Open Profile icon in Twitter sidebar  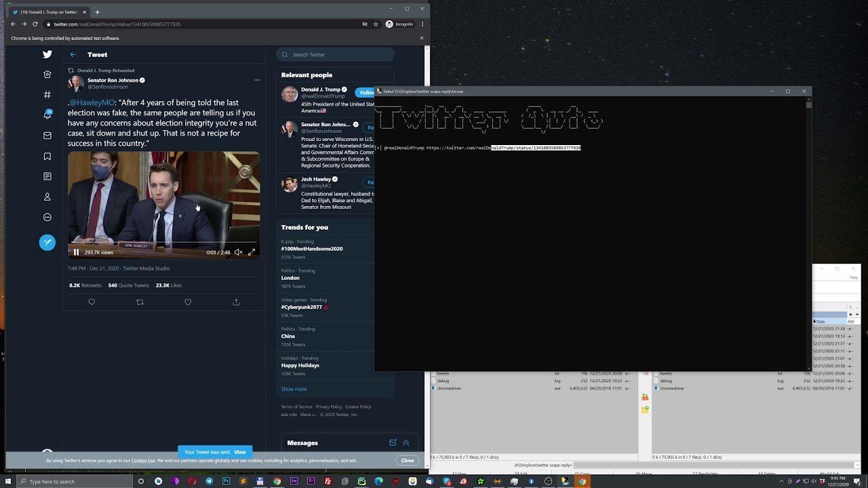tap(47, 197)
